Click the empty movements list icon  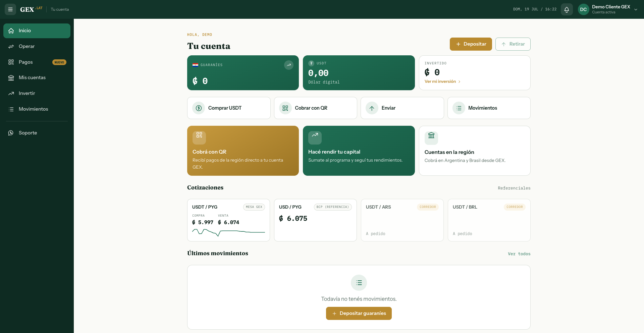359,283
